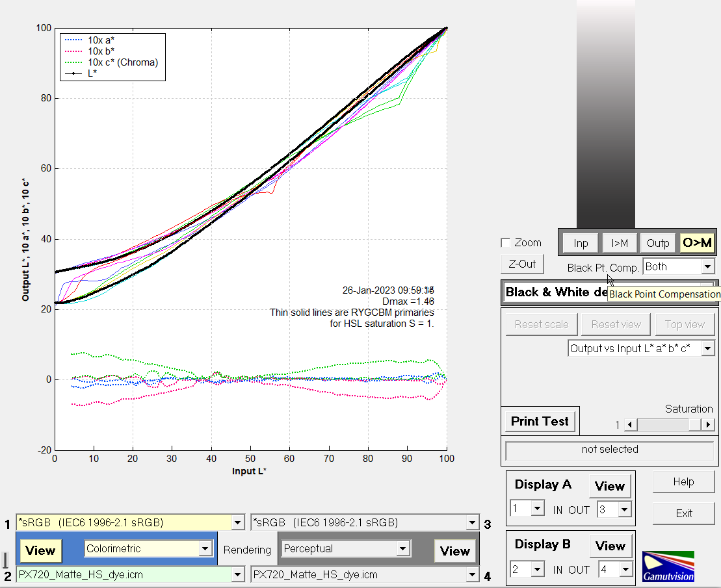
Task: Activate the O>M display mode
Action: click(697, 243)
